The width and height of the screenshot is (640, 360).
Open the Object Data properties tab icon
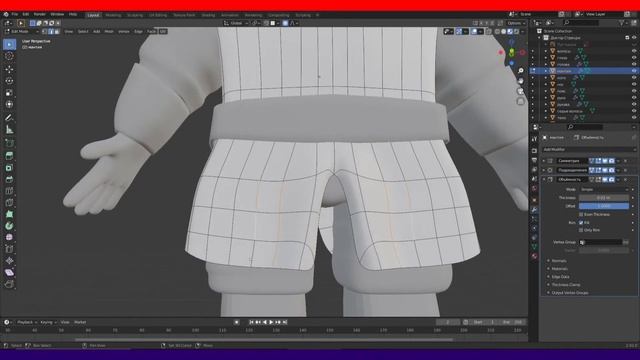tap(534, 247)
